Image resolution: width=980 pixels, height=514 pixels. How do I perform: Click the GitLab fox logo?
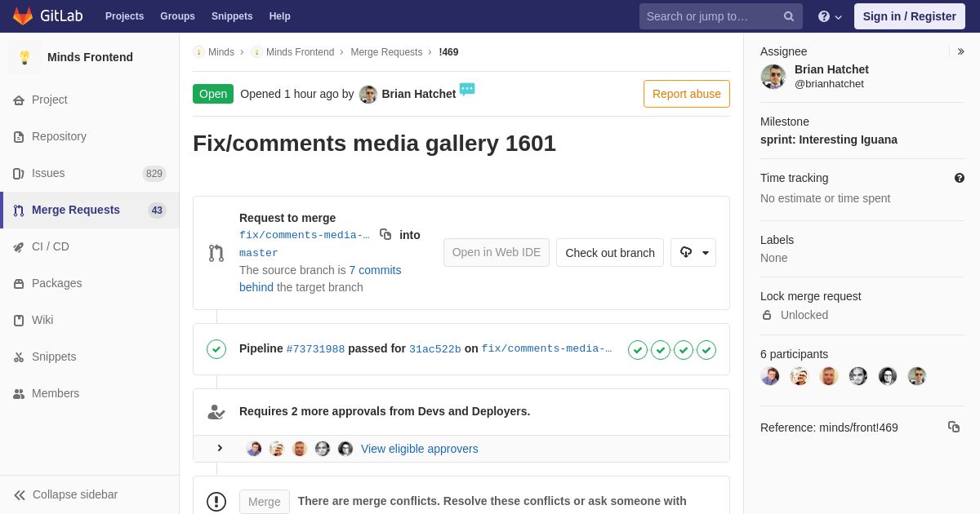[x=23, y=16]
